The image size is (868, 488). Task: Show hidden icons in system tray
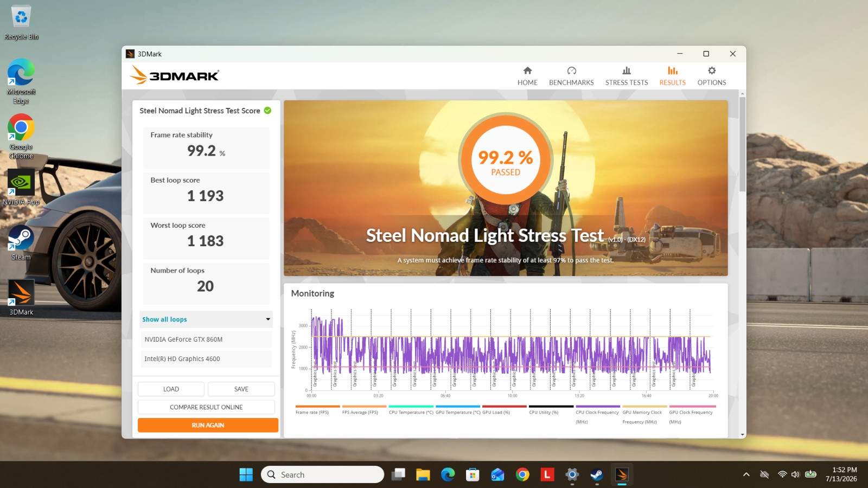click(x=746, y=474)
